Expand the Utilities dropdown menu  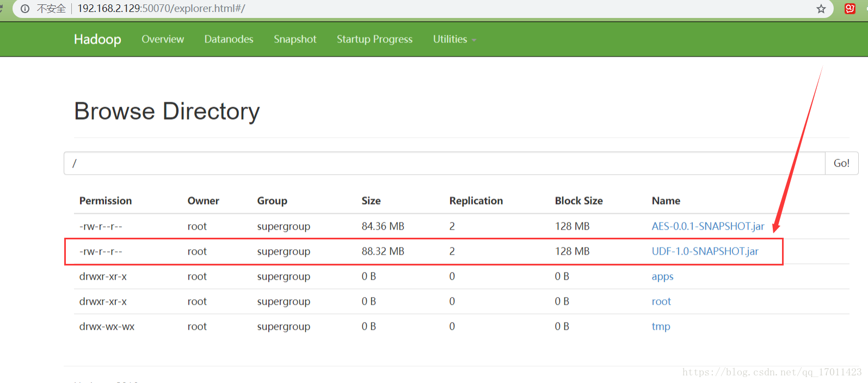(x=454, y=39)
